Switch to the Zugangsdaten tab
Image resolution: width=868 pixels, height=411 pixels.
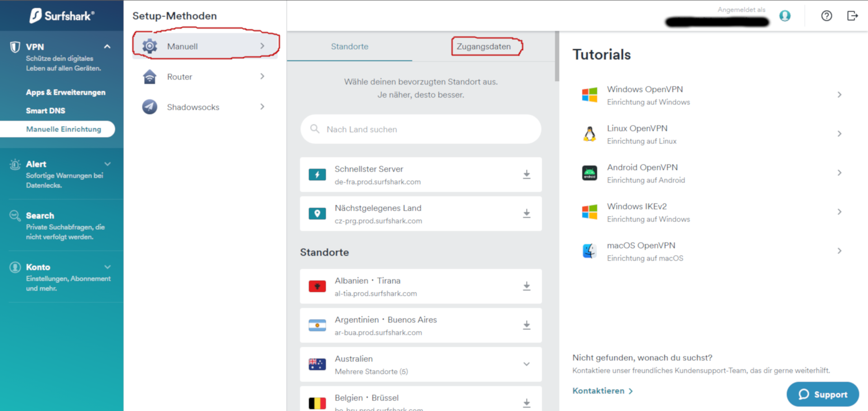point(483,47)
